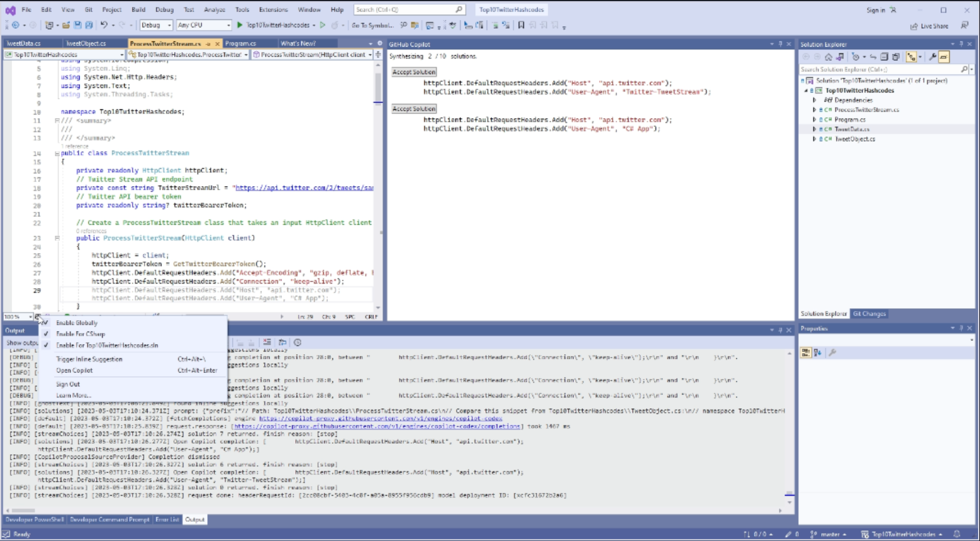Viewport: 980px width, 541px height.
Task: Click Alphabetical sort icon in Properties panel
Action: tap(818, 352)
